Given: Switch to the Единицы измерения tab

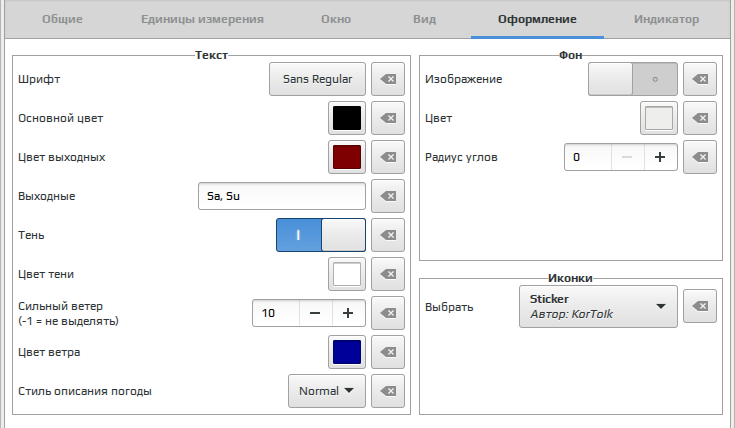Looking at the screenshot, I should pyautogui.click(x=202, y=19).
